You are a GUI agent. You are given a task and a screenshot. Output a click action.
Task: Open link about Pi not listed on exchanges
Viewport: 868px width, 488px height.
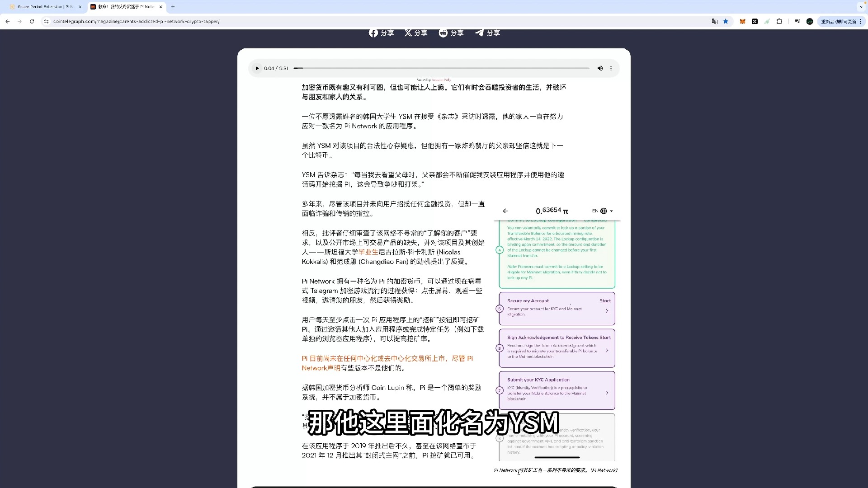[387, 358]
